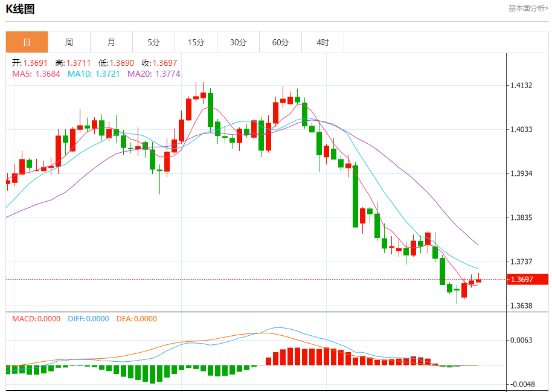Click the red 1.3697 current price tag
The width and height of the screenshot is (552, 392).
521,280
